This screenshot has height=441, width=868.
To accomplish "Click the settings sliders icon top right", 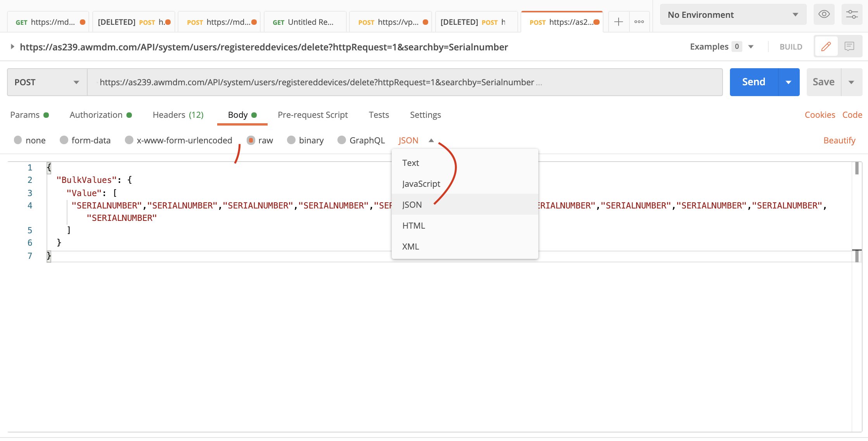I will click(852, 14).
